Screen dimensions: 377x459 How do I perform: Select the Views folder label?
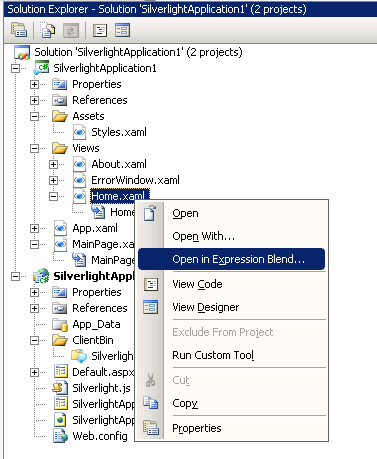coord(86,148)
